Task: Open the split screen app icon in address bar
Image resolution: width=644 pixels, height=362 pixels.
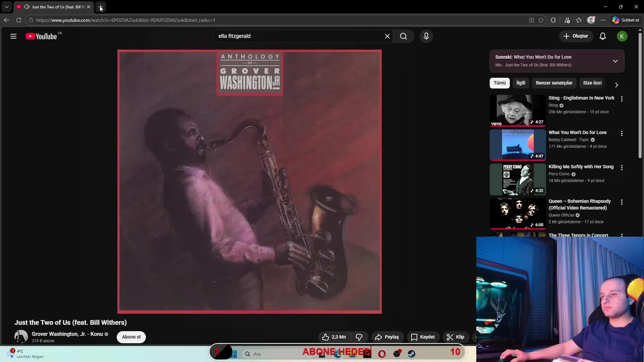Action: [531, 20]
